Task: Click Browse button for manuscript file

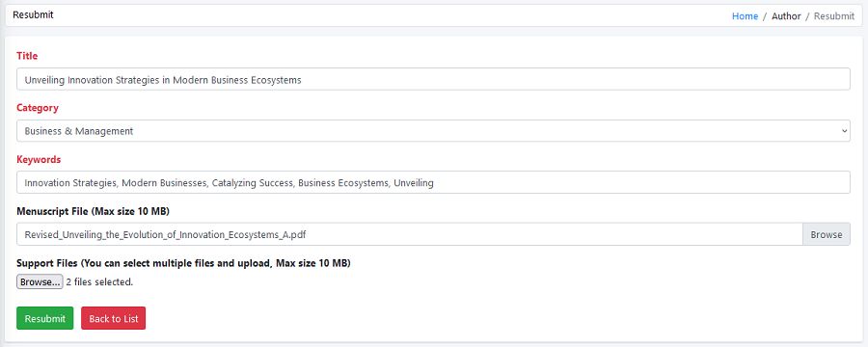Action: 827,234
